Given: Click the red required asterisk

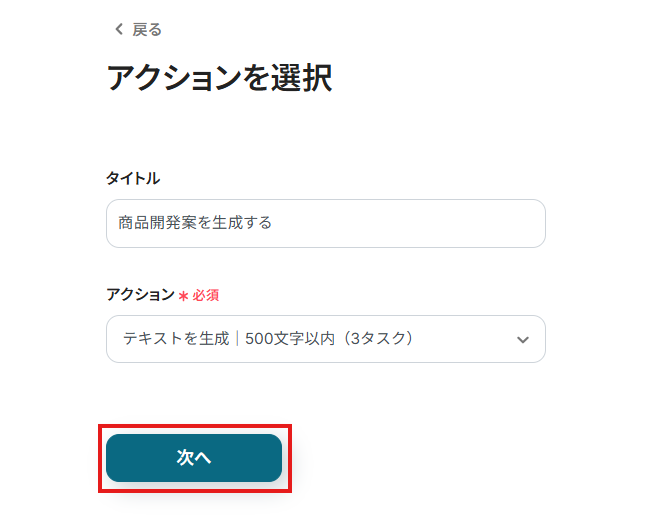Looking at the screenshot, I should point(183,296).
